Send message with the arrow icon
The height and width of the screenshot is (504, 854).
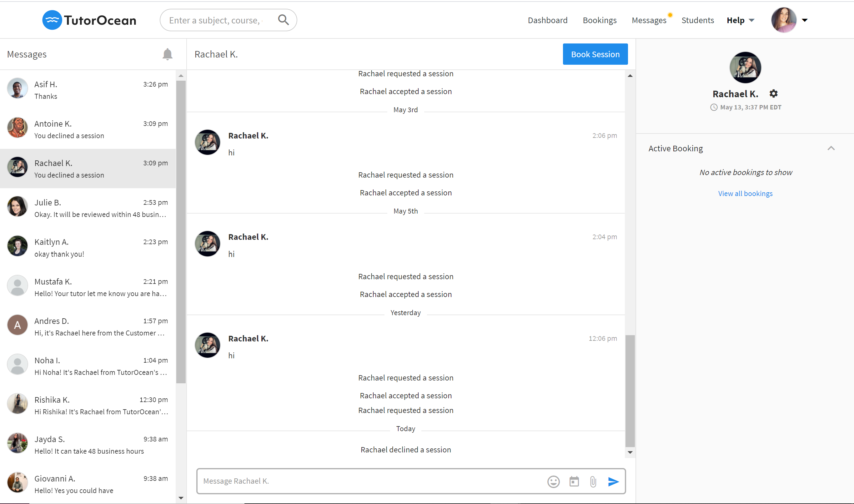click(613, 481)
